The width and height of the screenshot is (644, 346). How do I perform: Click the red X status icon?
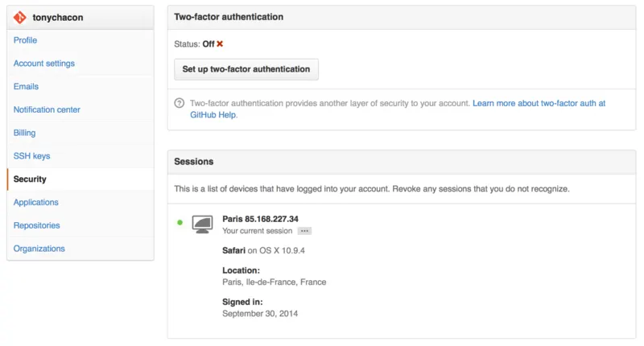click(x=220, y=43)
